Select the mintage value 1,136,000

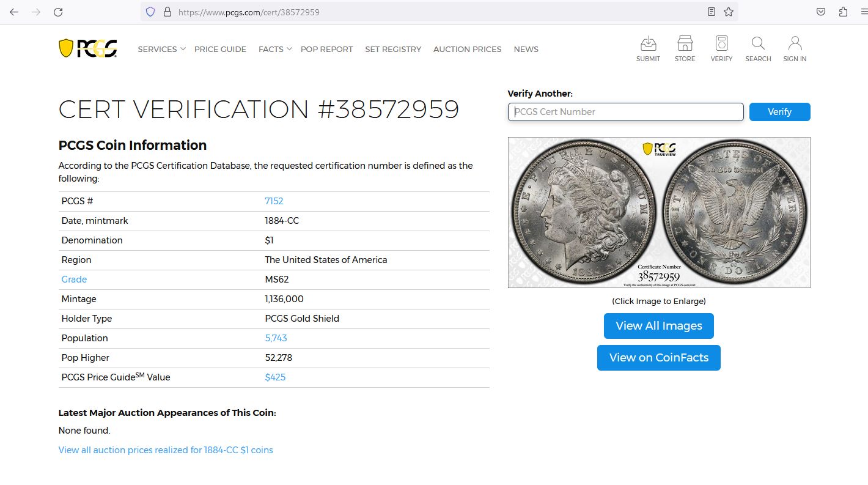[284, 299]
